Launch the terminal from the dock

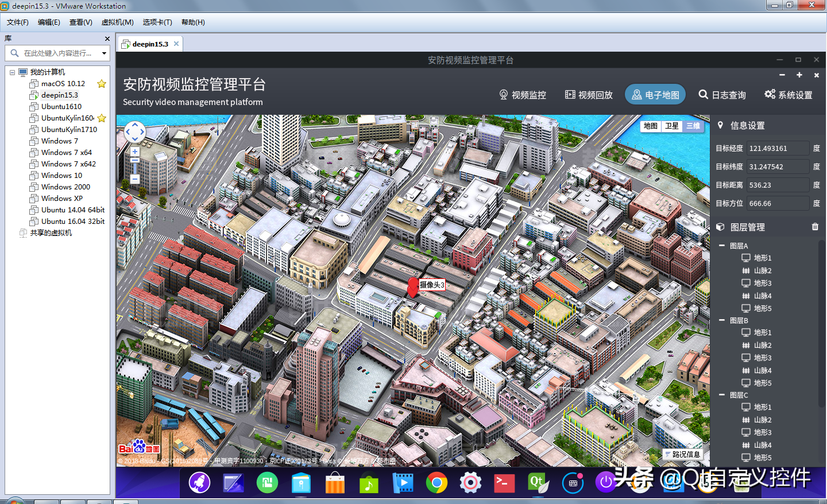pyautogui.click(x=504, y=483)
